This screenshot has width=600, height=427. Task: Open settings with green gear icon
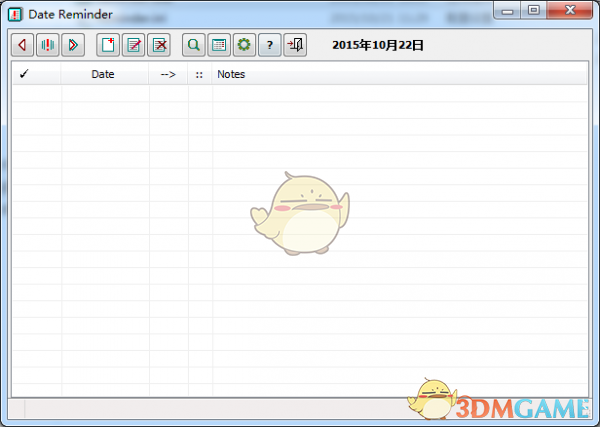[244, 45]
